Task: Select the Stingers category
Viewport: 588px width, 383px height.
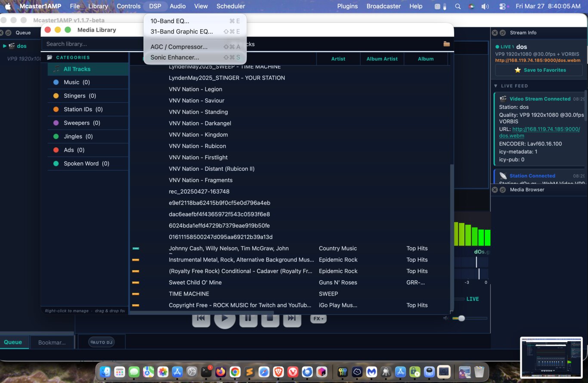Action: point(88,96)
